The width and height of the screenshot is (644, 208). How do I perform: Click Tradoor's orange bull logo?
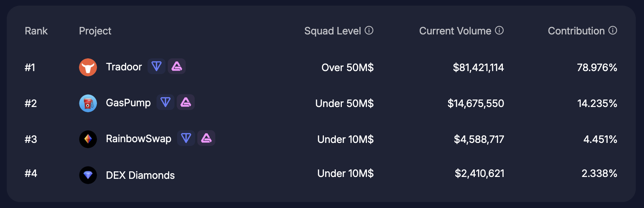[88, 67]
